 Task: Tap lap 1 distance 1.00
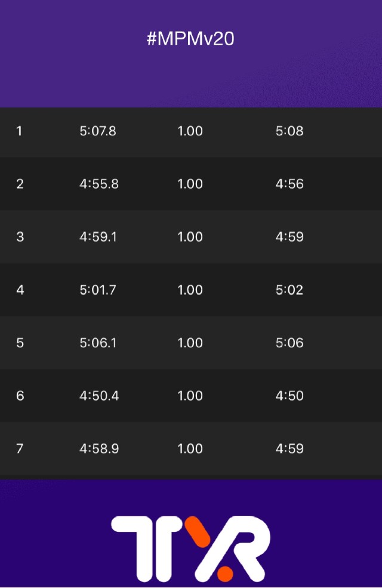click(190, 131)
